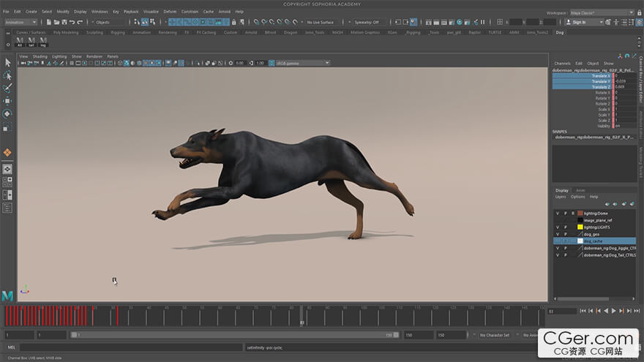Click the lock icon beside Workspace dropdown
644x362 pixels.
point(639,12)
